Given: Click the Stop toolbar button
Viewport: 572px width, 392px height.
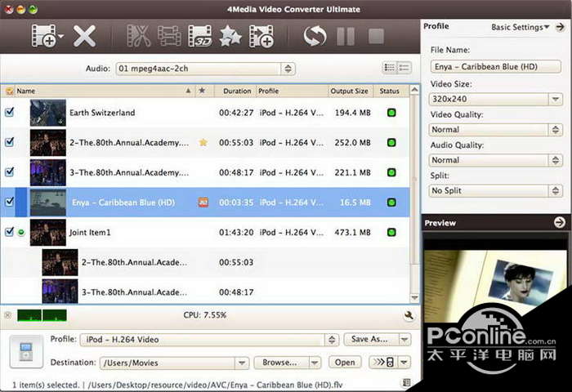Looking at the screenshot, I should [x=376, y=36].
